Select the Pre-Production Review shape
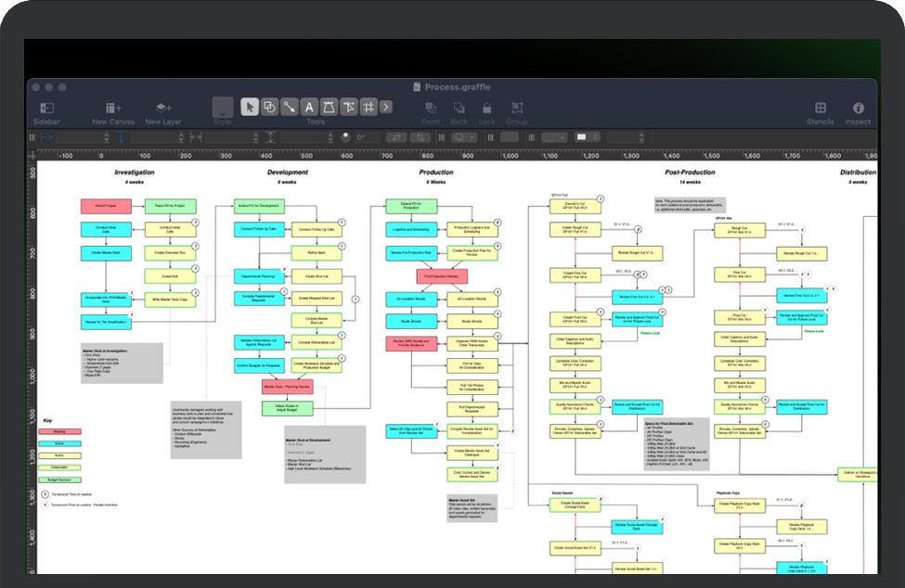 click(442, 276)
